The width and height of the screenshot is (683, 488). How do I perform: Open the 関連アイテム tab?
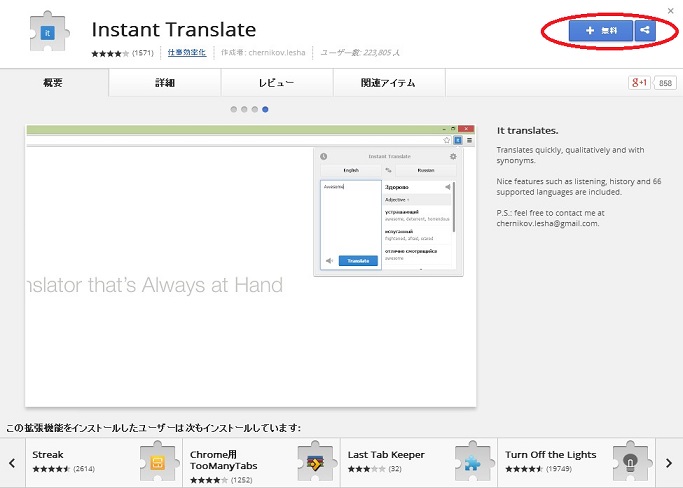coord(389,82)
